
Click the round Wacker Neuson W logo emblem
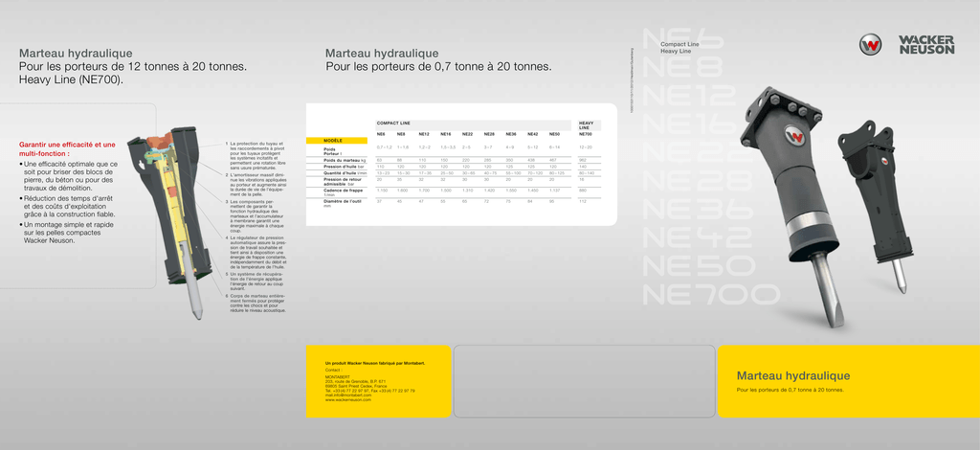[870, 44]
